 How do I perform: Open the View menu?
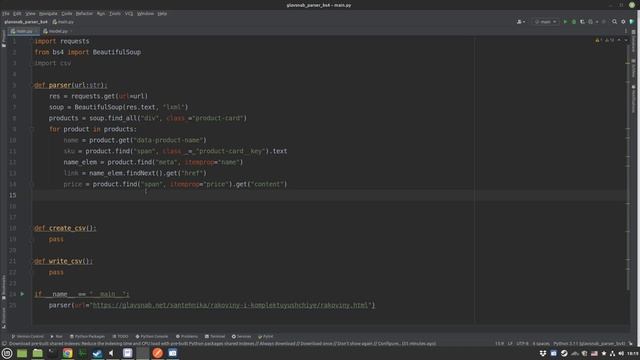[x=30, y=13]
